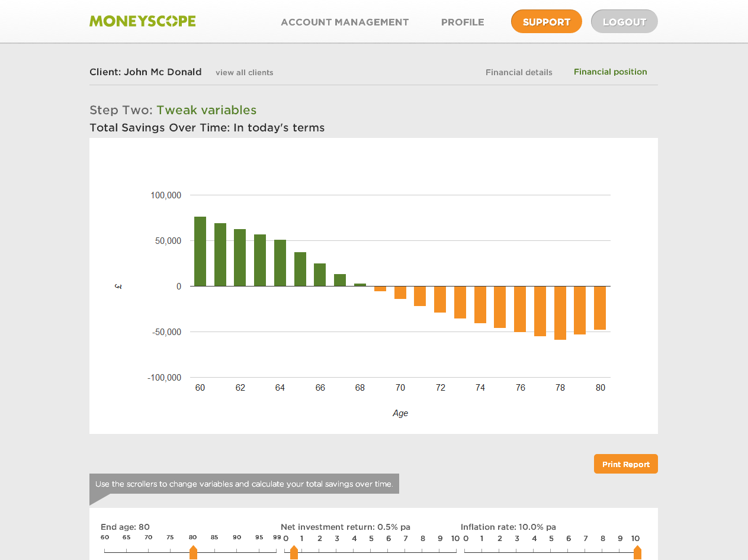The image size is (748, 560).
Task: Set Net investment return to 5 on the track
Action: coord(371,552)
